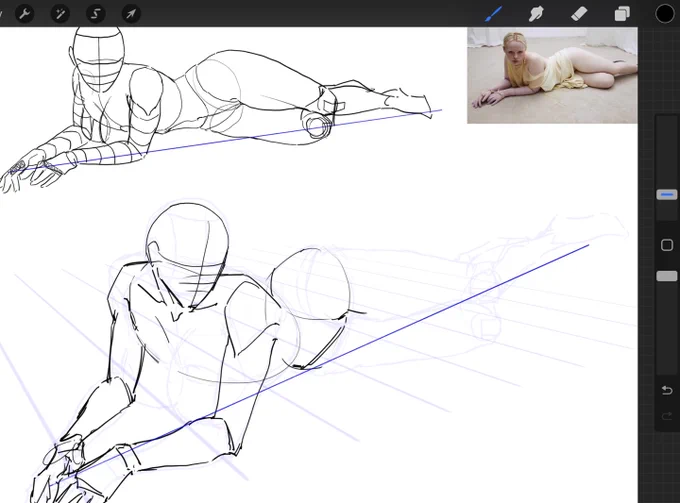This screenshot has height=503, width=680.
Task: Activate the Selection tool
Action: [95, 14]
